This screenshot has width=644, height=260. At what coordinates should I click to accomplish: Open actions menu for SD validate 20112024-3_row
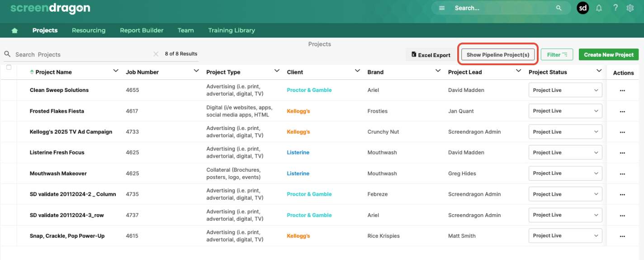click(622, 215)
